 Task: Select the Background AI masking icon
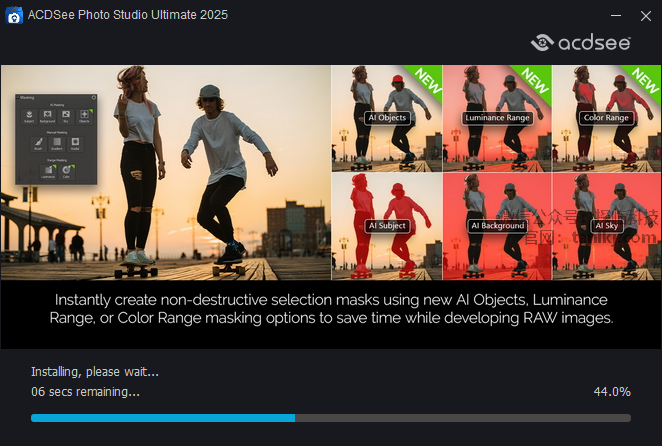tap(48, 117)
